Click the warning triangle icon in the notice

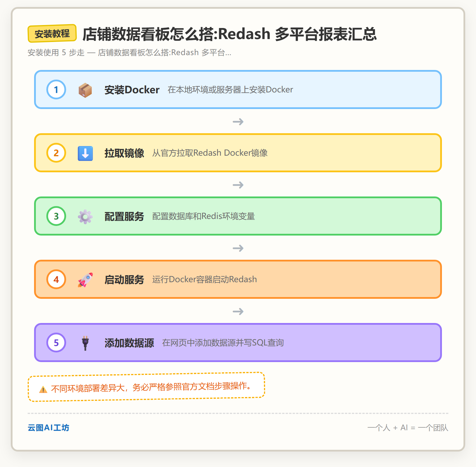pos(43,389)
